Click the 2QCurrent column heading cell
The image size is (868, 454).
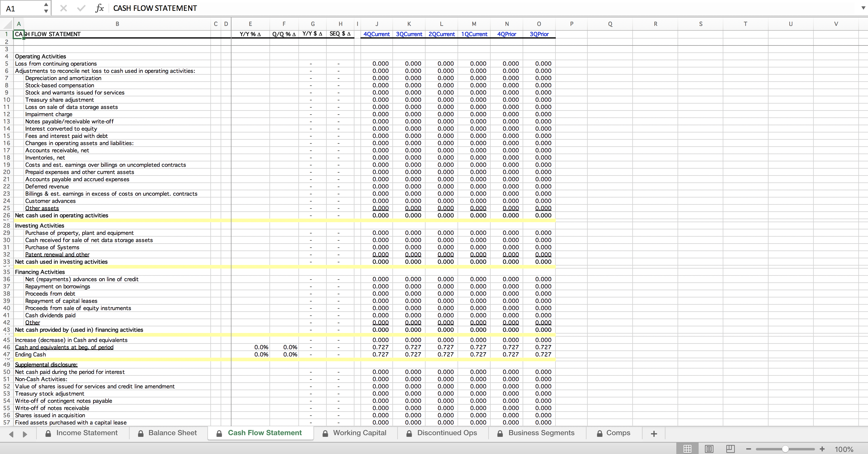(442, 34)
